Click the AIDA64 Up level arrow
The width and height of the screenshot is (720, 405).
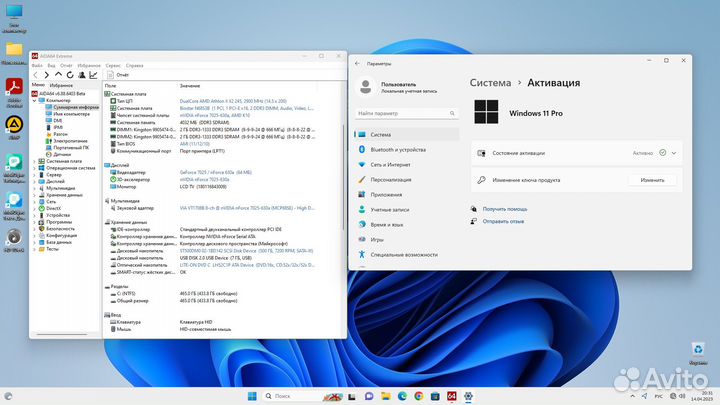click(x=58, y=75)
